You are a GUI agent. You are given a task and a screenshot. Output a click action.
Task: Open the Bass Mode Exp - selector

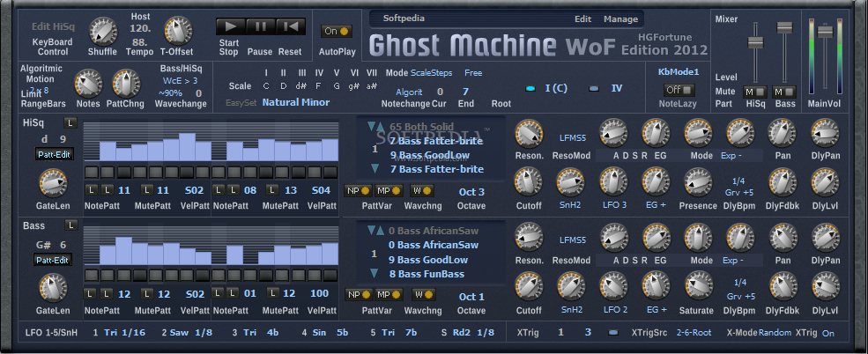[731, 260]
